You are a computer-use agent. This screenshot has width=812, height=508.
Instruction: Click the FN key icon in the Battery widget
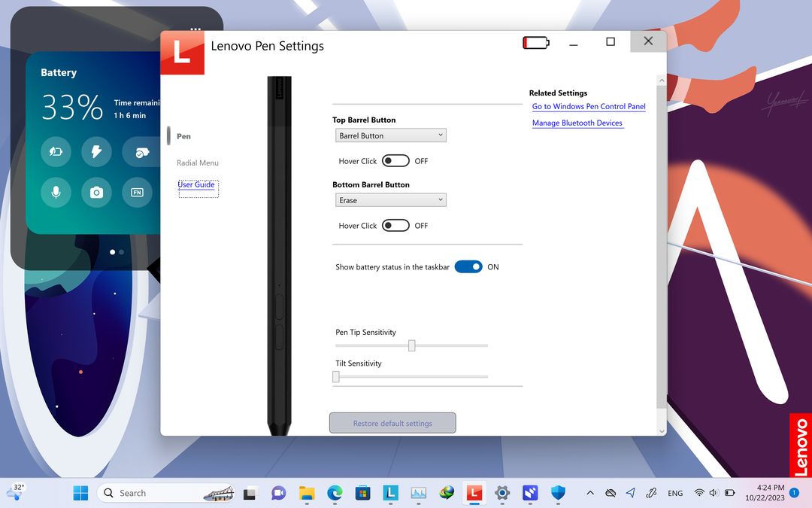(x=137, y=192)
